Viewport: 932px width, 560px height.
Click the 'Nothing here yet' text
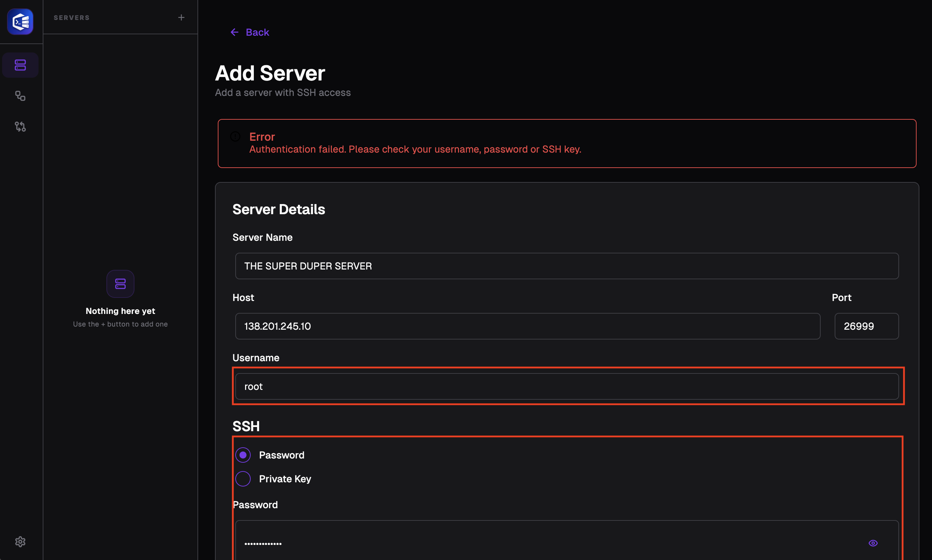120,311
